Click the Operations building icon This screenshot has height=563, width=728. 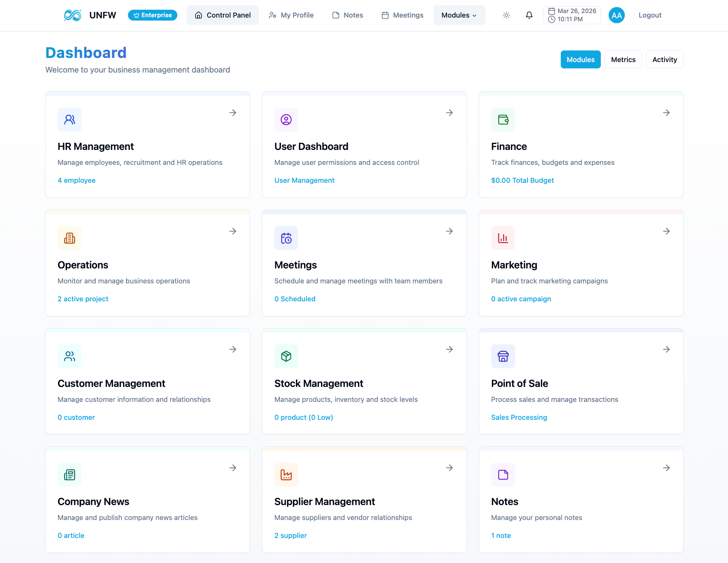tap(70, 238)
